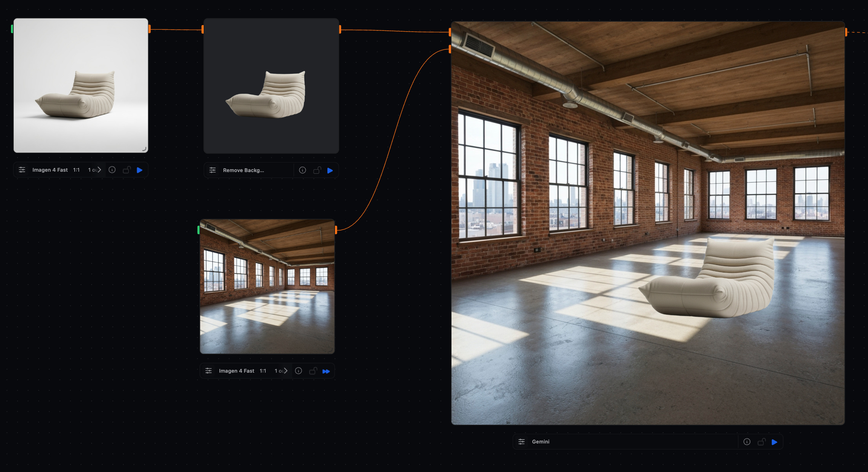Run the Gemini node with play icon
The width and height of the screenshot is (868, 472).
point(774,442)
